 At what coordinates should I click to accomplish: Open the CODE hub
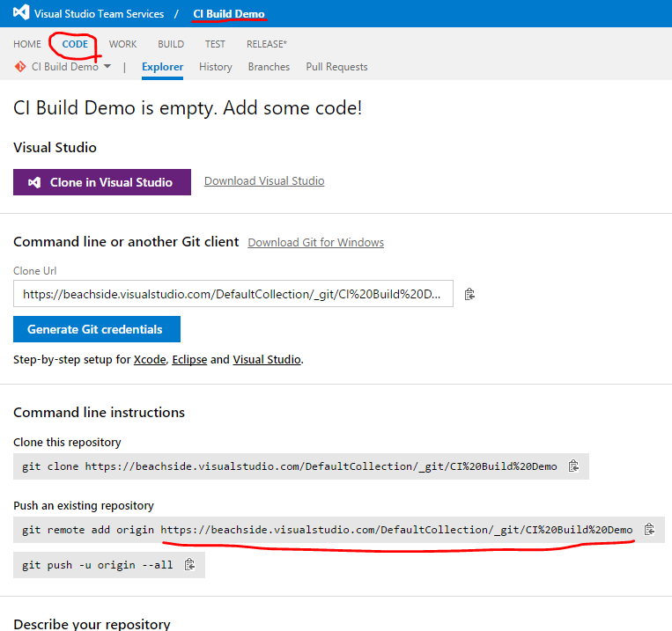[75, 44]
